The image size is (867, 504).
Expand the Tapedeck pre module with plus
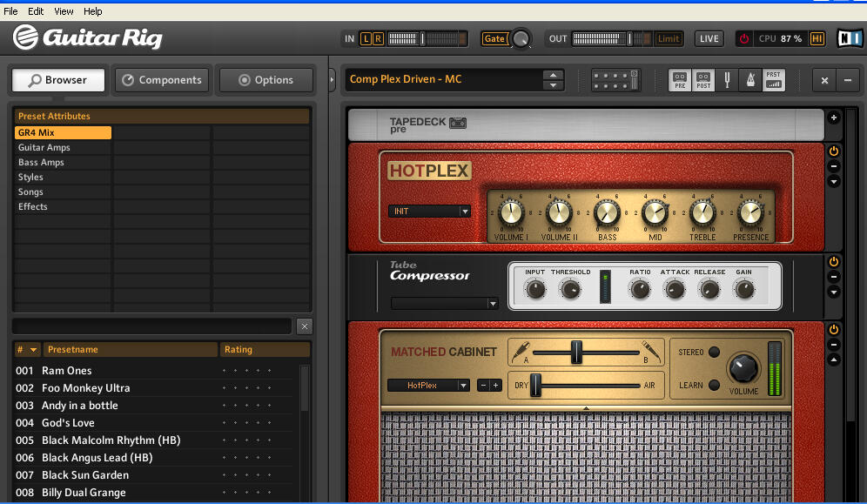(x=833, y=118)
